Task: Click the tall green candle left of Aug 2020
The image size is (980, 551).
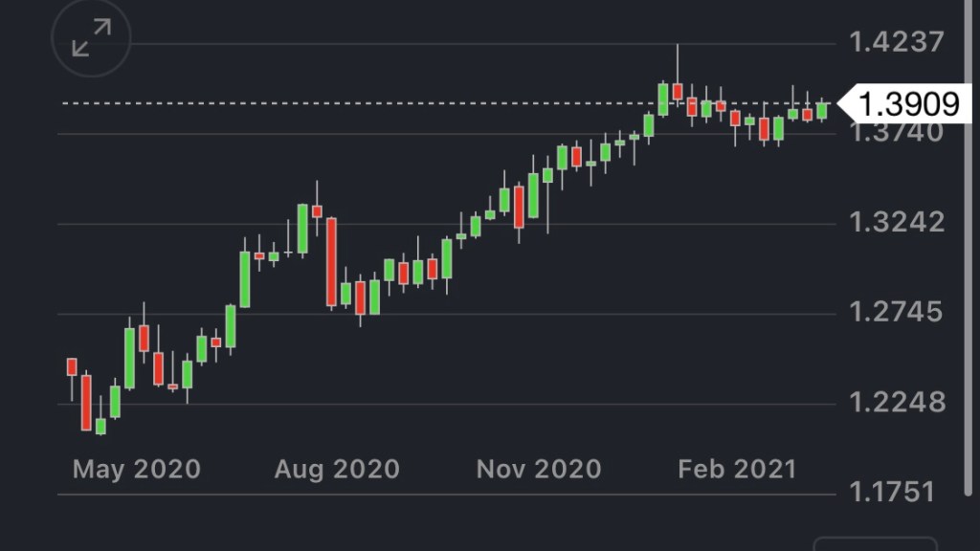Action: (245, 279)
